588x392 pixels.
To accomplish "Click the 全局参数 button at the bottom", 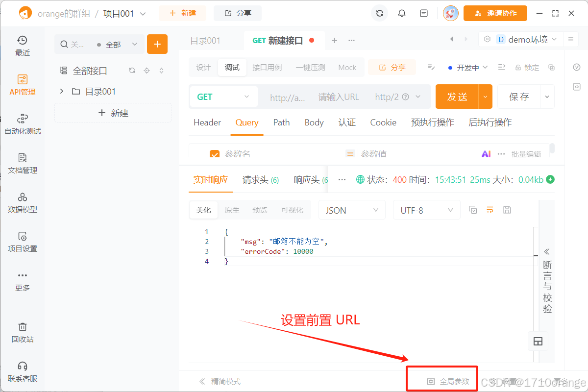I will click(448, 381).
